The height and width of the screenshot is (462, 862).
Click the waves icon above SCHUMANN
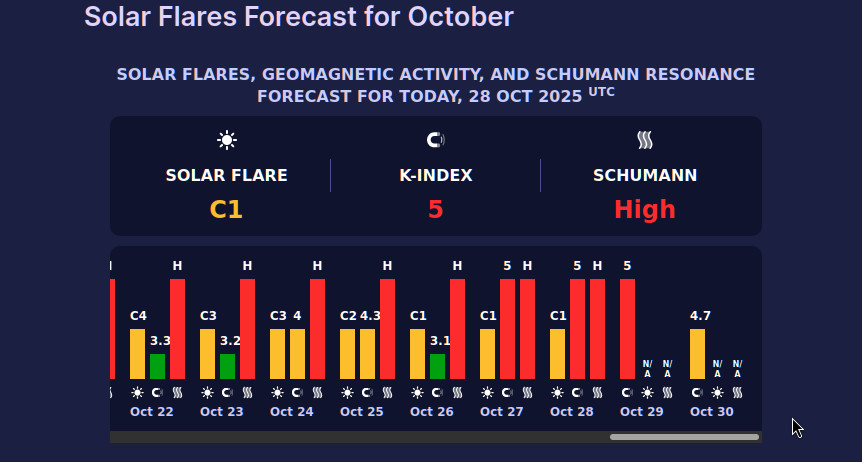(x=644, y=140)
